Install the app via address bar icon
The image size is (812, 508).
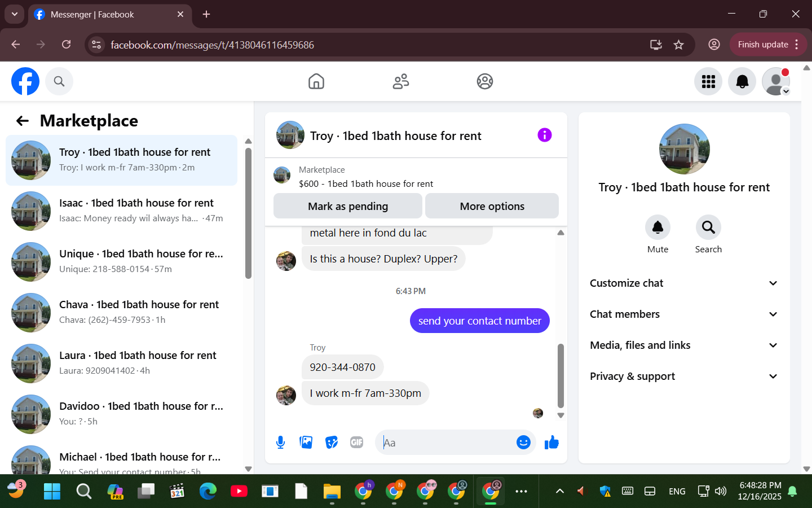pyautogui.click(x=656, y=45)
